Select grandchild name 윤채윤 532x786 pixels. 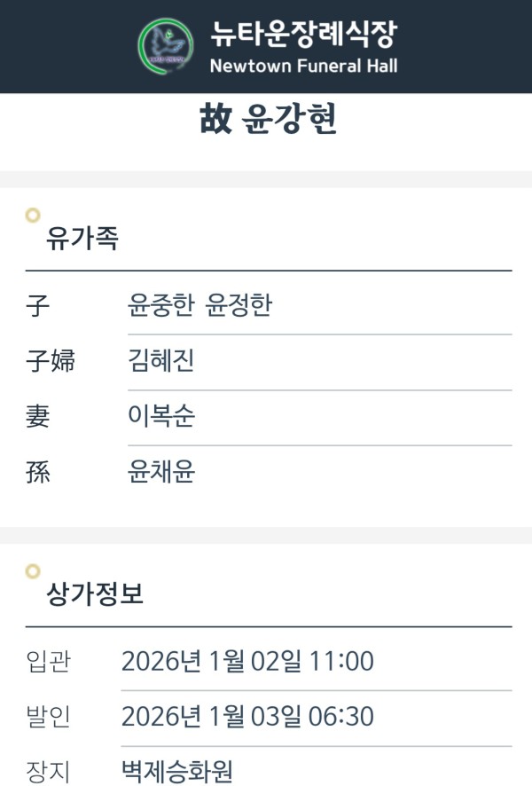pos(161,472)
